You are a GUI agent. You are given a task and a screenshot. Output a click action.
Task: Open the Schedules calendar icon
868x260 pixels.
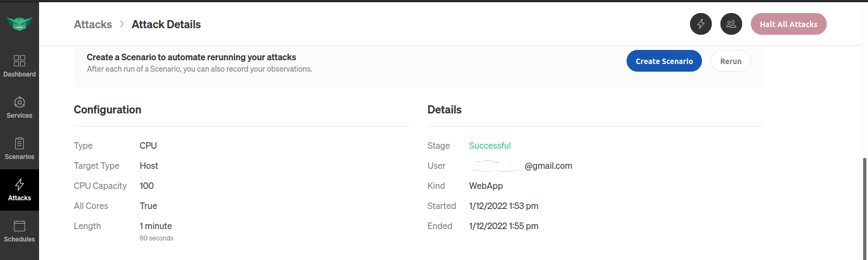(20, 226)
